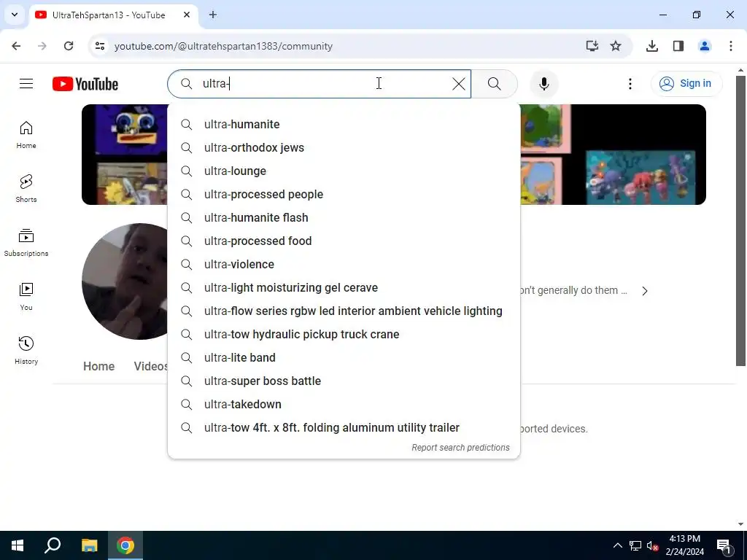Close the UltraTehSpartan13 YouTube tab
747x560 pixels.
point(187,15)
